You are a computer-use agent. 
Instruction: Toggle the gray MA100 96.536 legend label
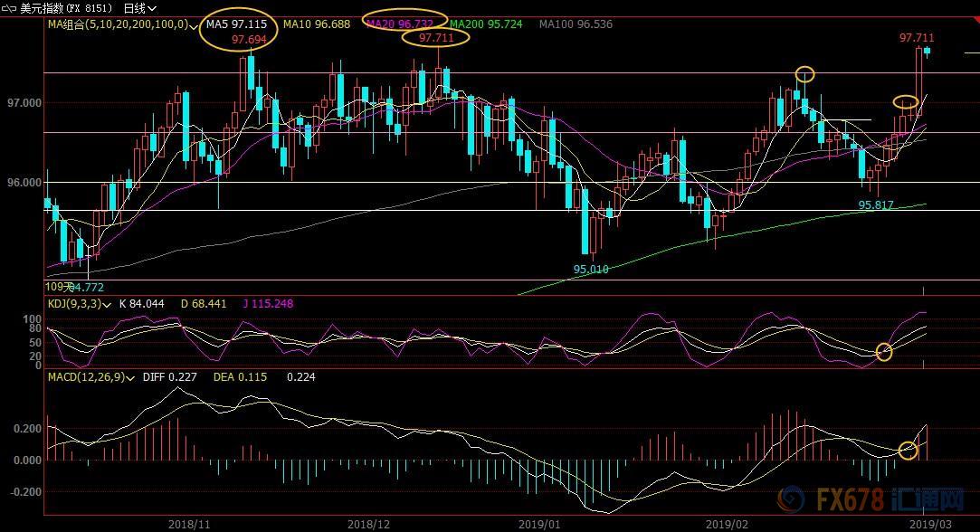[576, 24]
